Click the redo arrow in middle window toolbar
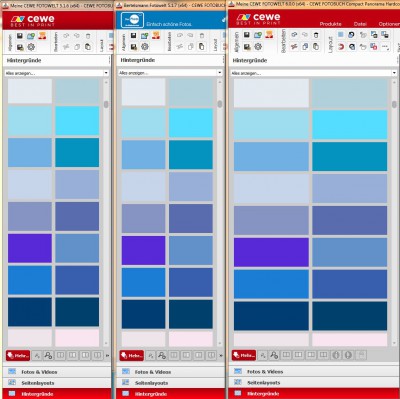 190,35
